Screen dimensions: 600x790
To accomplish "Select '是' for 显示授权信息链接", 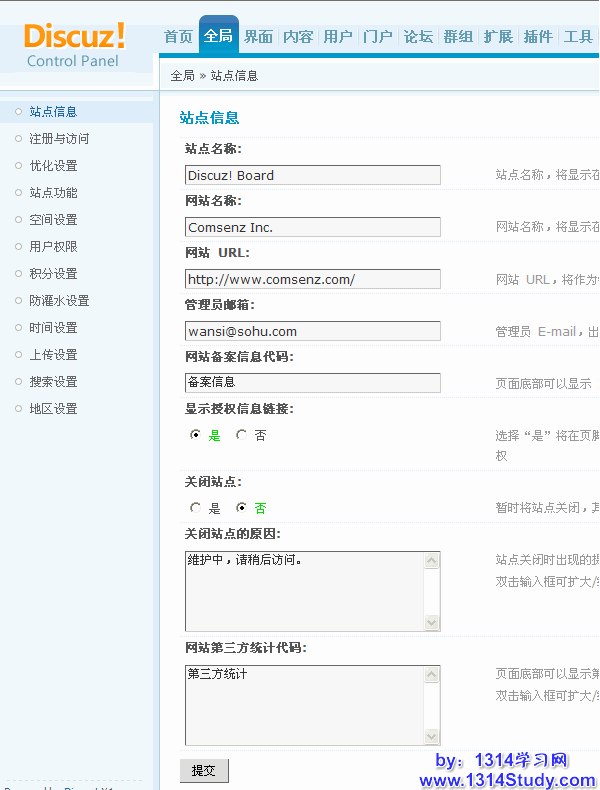I will tap(195, 436).
